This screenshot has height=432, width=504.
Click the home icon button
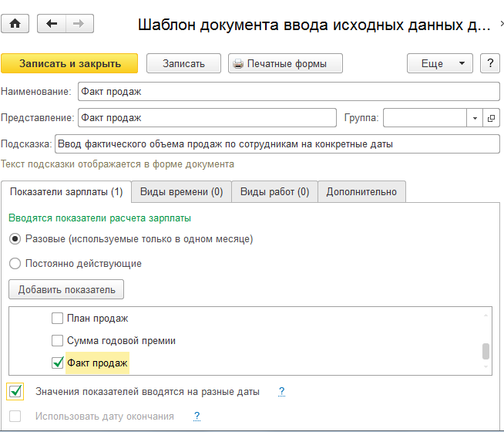[16, 24]
